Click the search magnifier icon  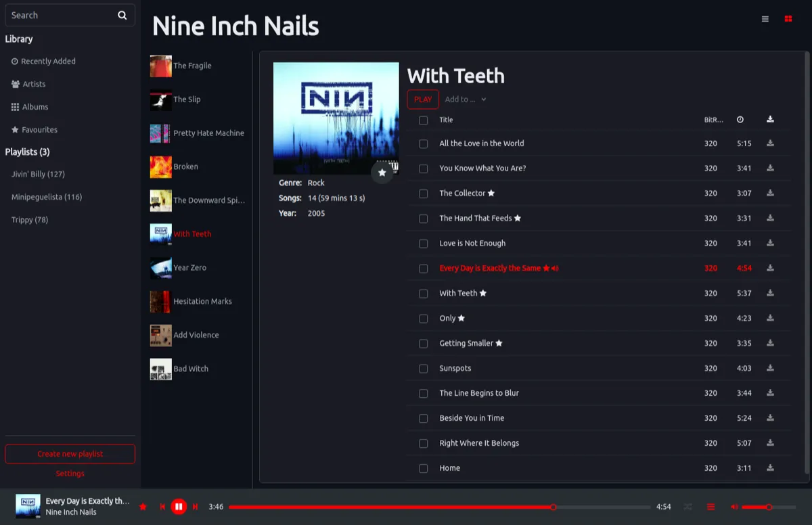[x=122, y=15]
